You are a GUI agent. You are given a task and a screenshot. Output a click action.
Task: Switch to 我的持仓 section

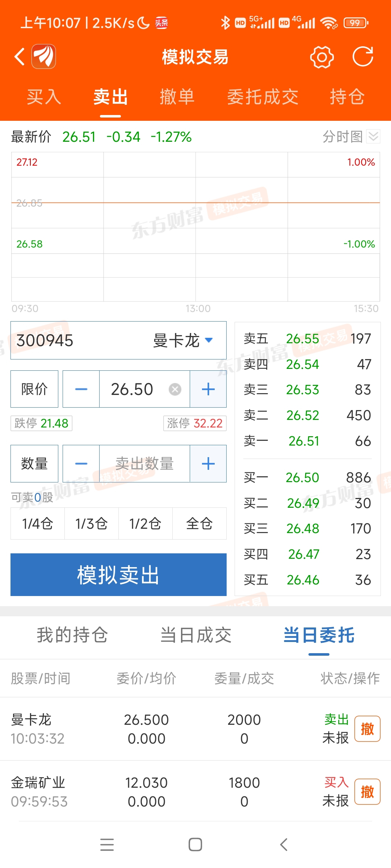(x=72, y=635)
